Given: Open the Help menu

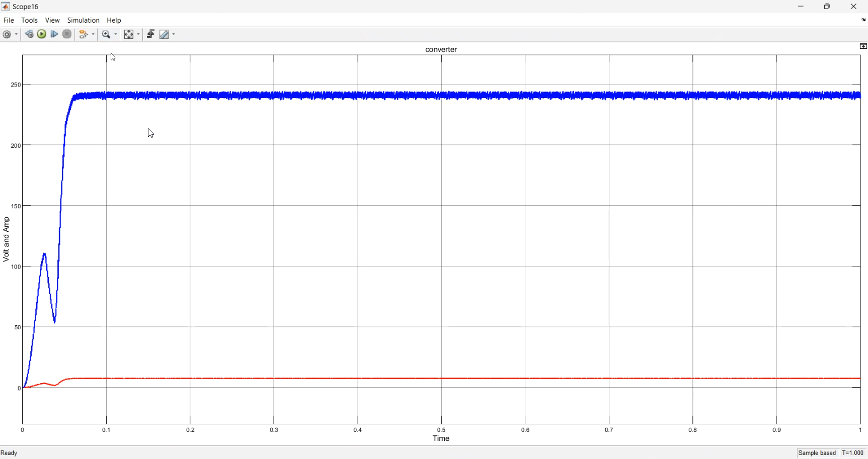Looking at the screenshot, I should click(x=114, y=20).
